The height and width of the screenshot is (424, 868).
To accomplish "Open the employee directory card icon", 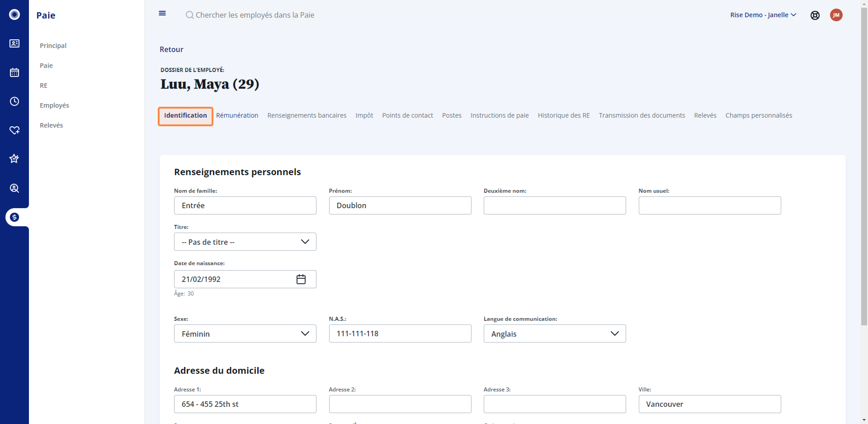I will [14, 43].
